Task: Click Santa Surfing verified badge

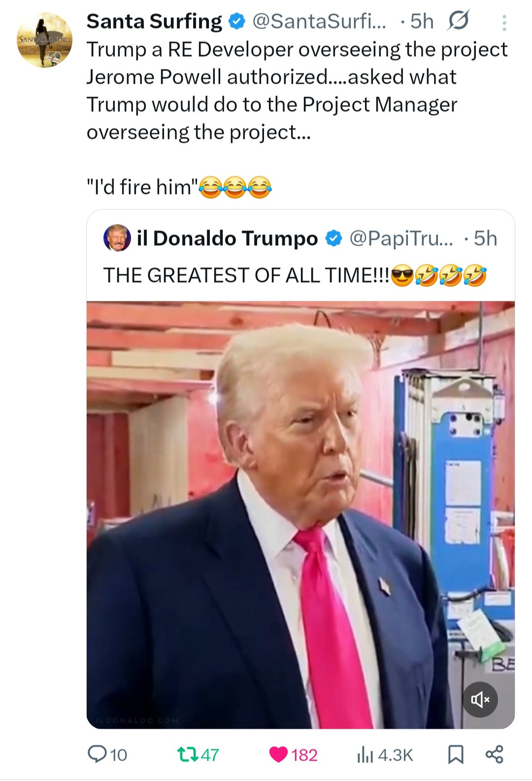Action: coord(237,22)
